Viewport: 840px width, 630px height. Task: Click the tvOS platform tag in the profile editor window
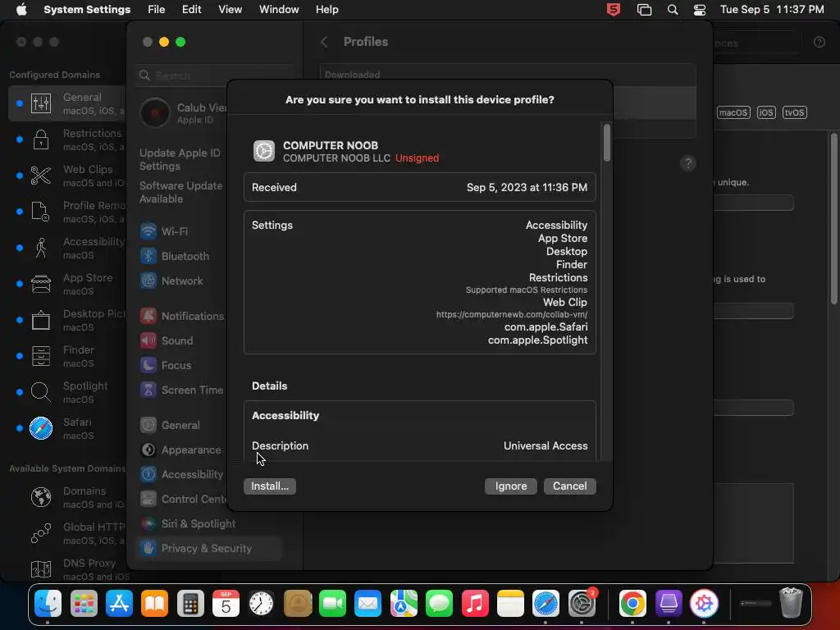(x=794, y=112)
